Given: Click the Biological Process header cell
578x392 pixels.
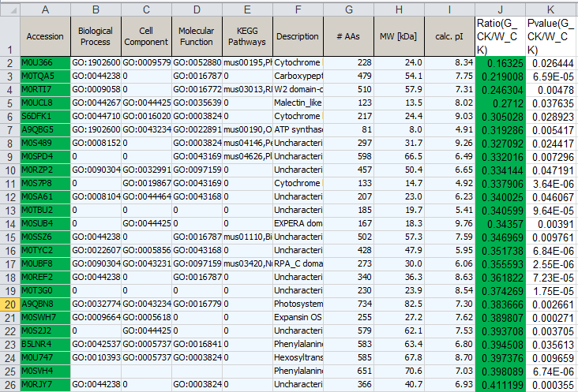Looking at the screenshot, I should (x=96, y=36).
